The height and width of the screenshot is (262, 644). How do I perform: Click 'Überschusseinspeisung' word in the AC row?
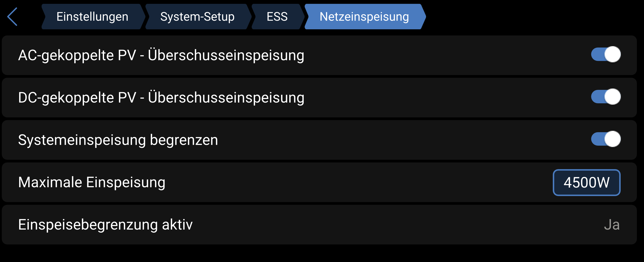point(226,55)
